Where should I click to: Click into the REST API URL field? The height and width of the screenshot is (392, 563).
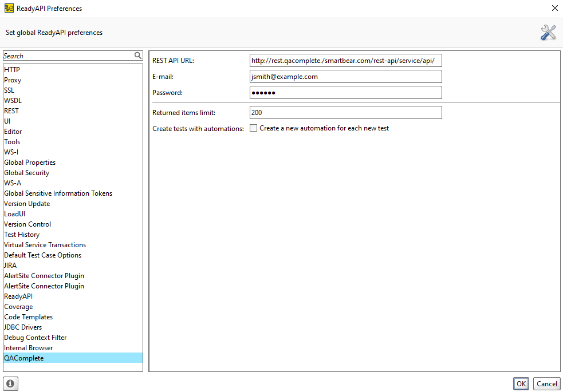[346, 61]
